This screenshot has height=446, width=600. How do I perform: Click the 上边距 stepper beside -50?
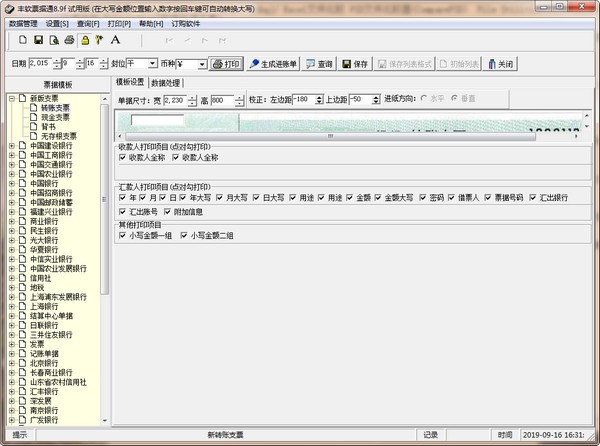pyautogui.click(x=376, y=100)
